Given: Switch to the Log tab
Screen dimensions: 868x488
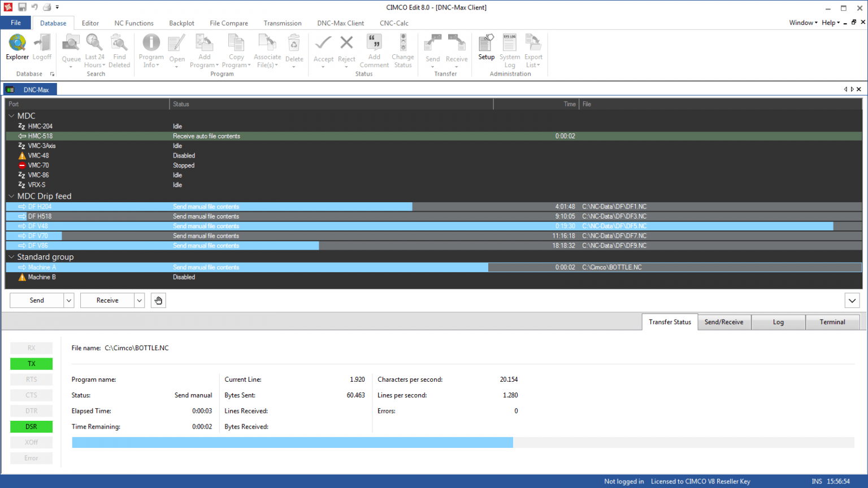Looking at the screenshot, I should [x=778, y=322].
